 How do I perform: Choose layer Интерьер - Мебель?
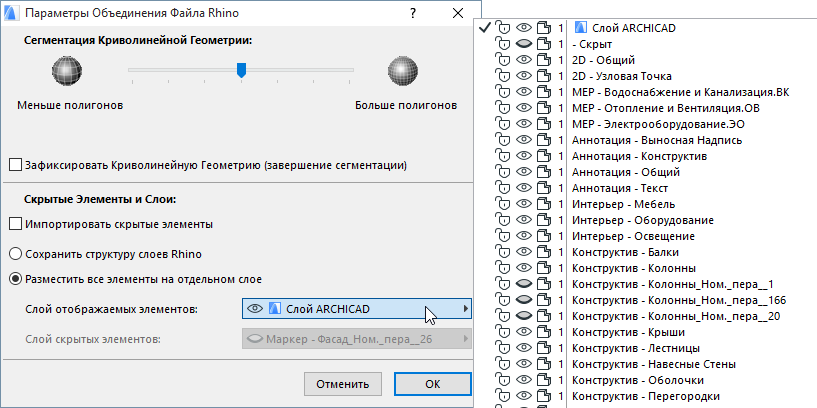pos(624,204)
